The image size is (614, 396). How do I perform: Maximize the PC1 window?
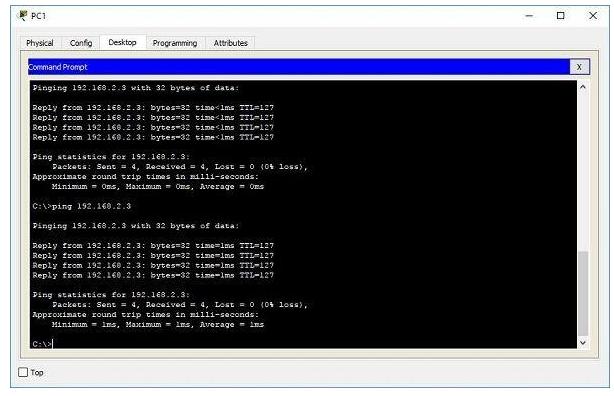click(x=560, y=16)
